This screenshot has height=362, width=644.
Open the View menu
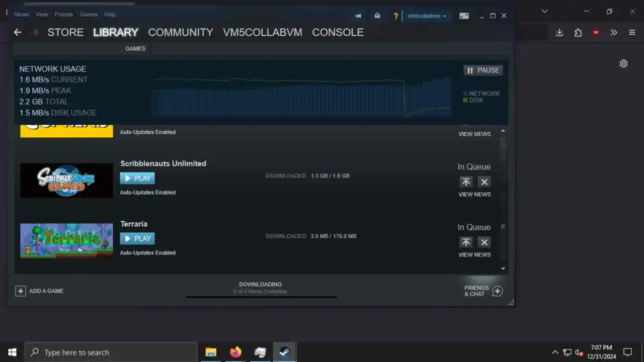(x=42, y=15)
